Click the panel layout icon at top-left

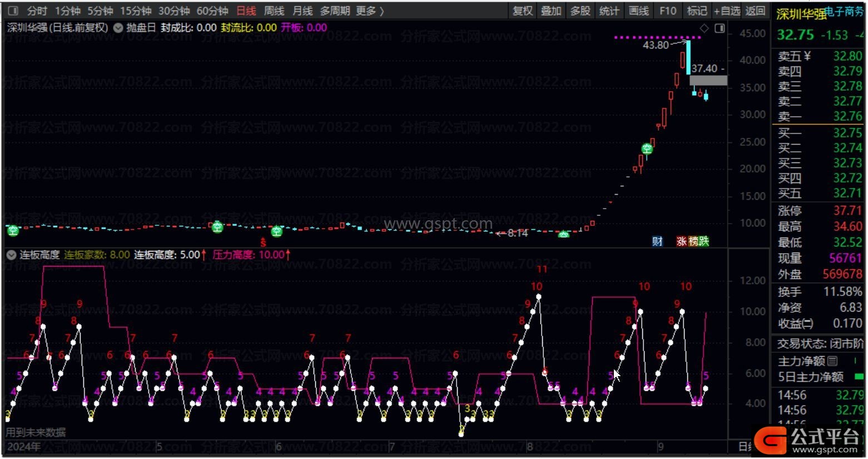tap(13, 11)
